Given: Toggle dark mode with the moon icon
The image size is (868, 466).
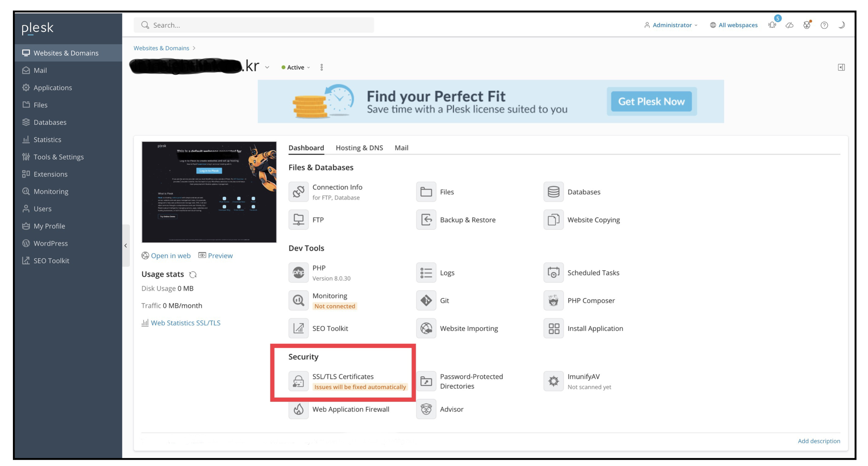Looking at the screenshot, I should [841, 25].
